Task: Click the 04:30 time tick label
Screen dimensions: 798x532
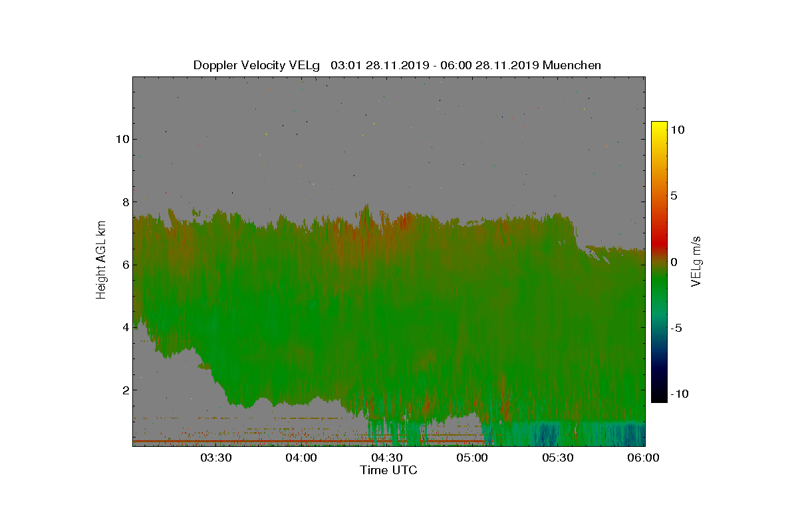Action: [387, 458]
